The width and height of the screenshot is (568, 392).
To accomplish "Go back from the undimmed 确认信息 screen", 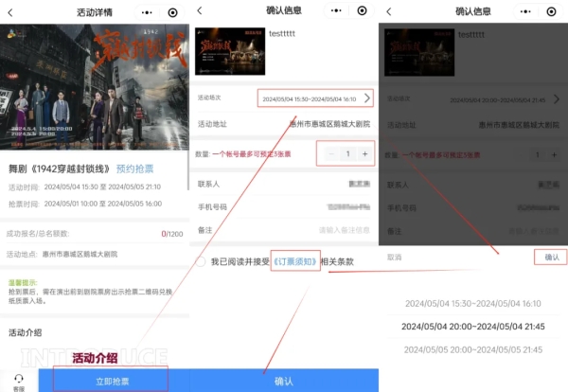I will tap(202, 12).
